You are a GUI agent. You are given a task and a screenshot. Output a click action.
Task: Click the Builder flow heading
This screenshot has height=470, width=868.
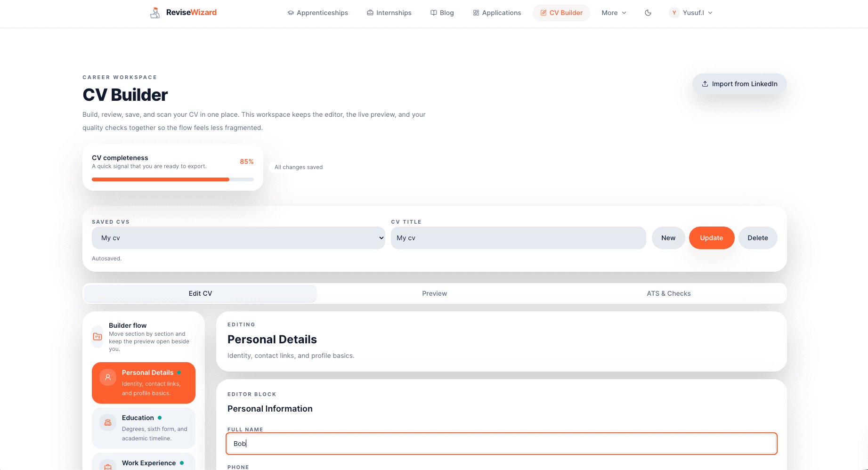(128, 325)
